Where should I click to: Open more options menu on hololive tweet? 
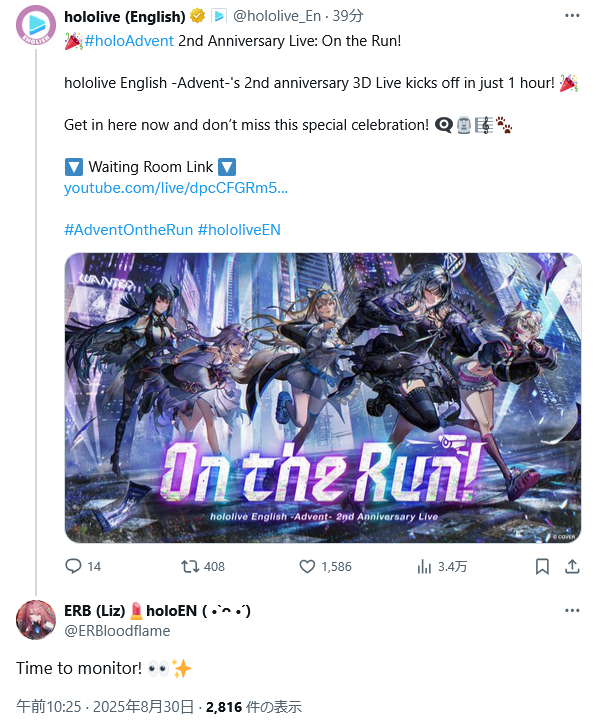pyautogui.click(x=572, y=16)
